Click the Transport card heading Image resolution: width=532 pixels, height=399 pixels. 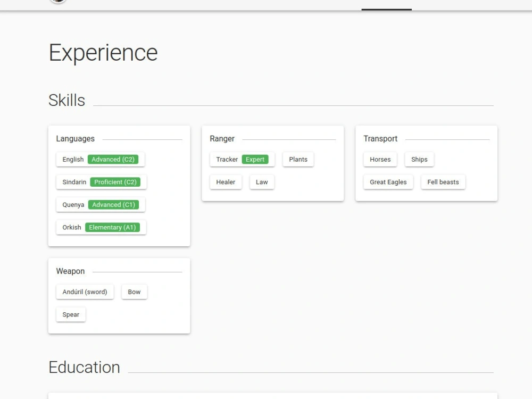click(x=380, y=139)
